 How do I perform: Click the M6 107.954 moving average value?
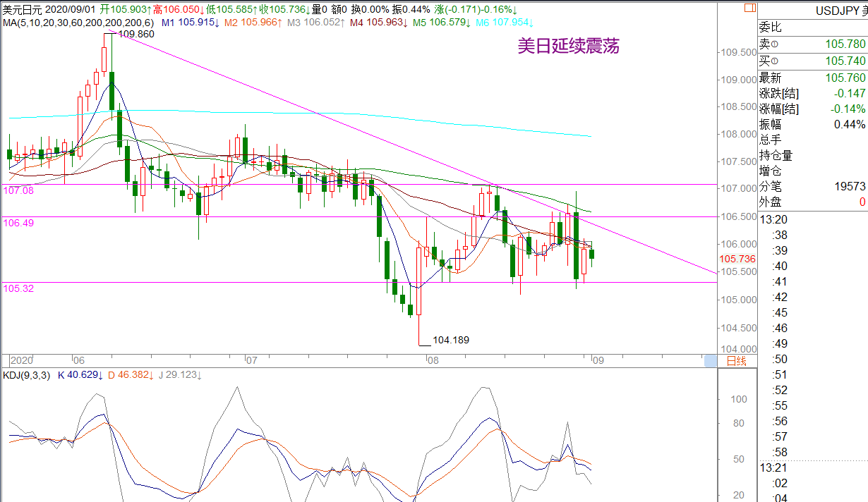click(504, 23)
